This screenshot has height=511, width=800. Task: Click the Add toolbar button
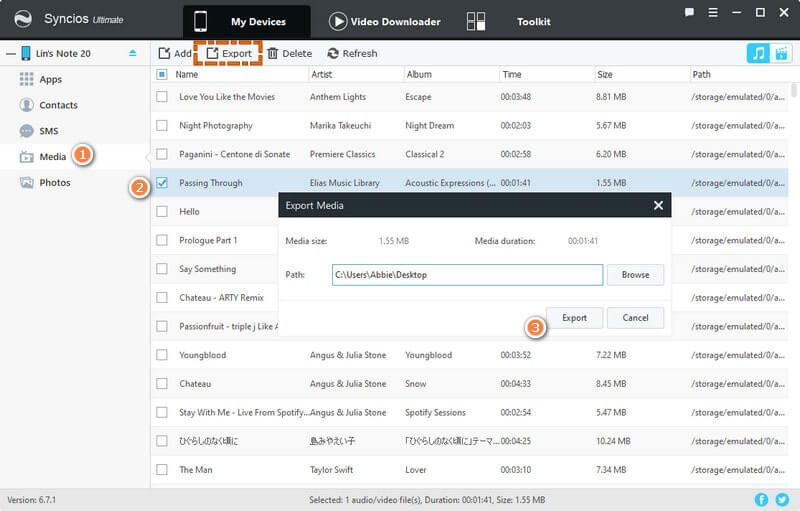tap(175, 54)
